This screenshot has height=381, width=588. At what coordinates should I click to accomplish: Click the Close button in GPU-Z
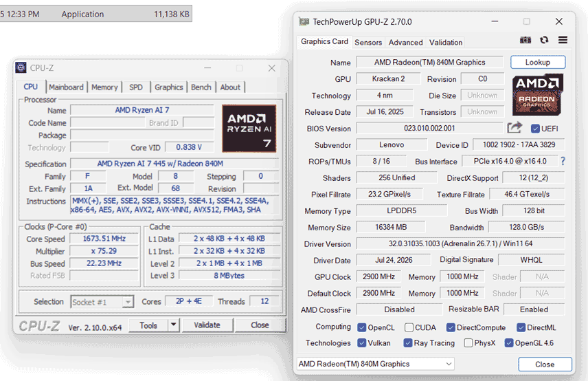point(545,364)
